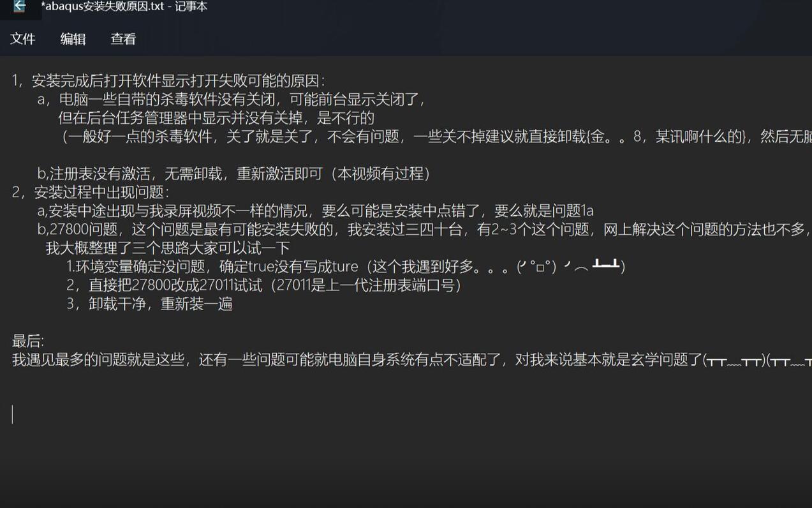Click the line 3,卸载干净,重新装一遍

click(149, 303)
